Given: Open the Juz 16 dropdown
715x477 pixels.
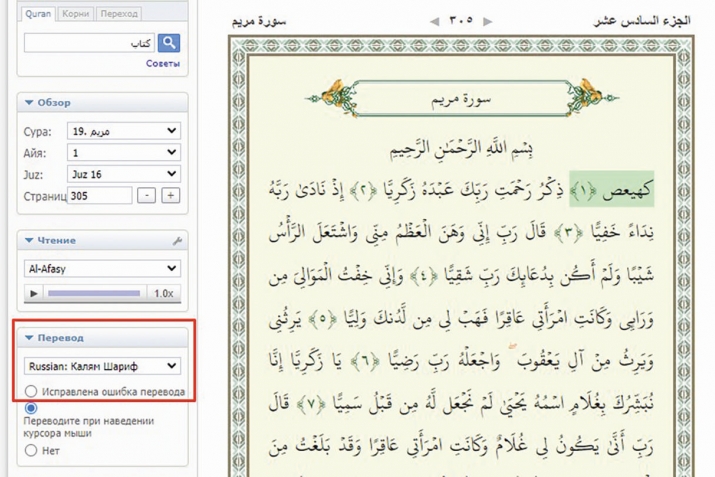Looking at the screenshot, I should [x=123, y=174].
